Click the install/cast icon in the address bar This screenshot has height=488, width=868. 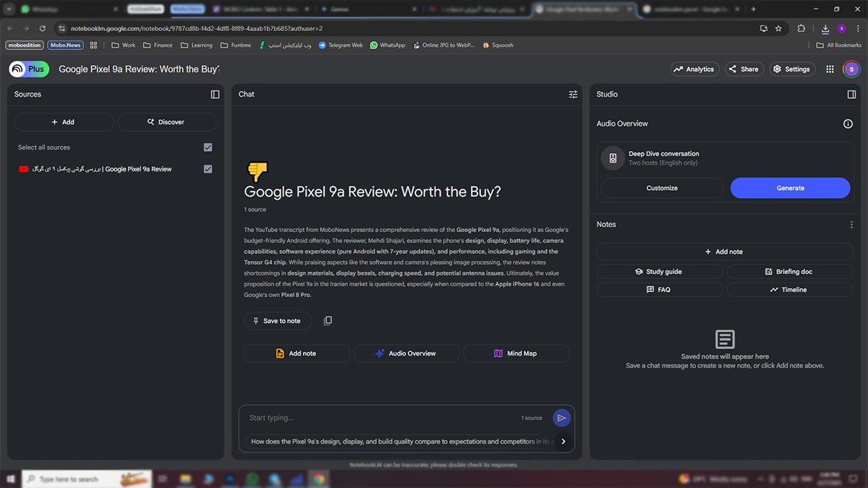[x=764, y=28]
